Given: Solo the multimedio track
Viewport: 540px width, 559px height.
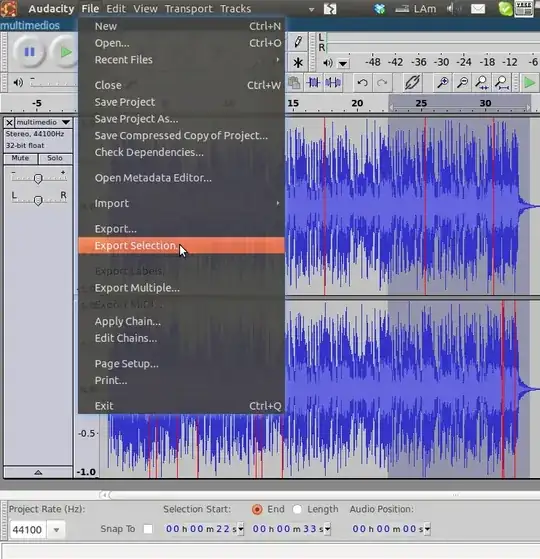Looking at the screenshot, I should coord(55,158).
